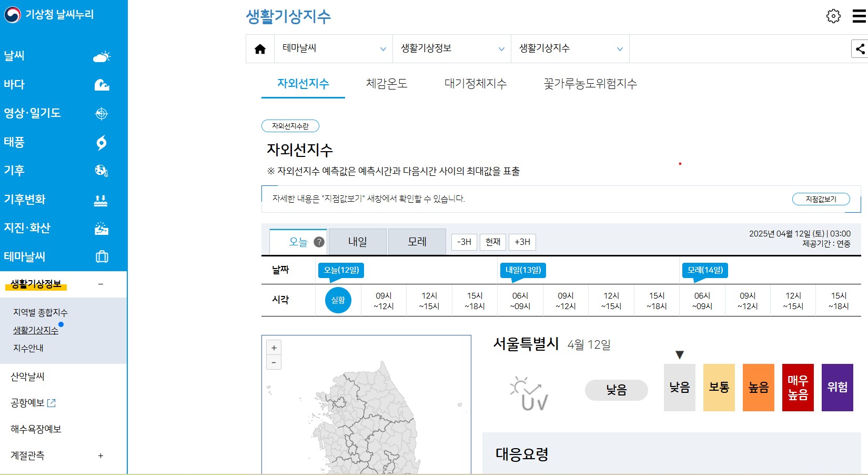Toggle the 현재 time button
This screenshot has height=475, width=868.
point(492,242)
